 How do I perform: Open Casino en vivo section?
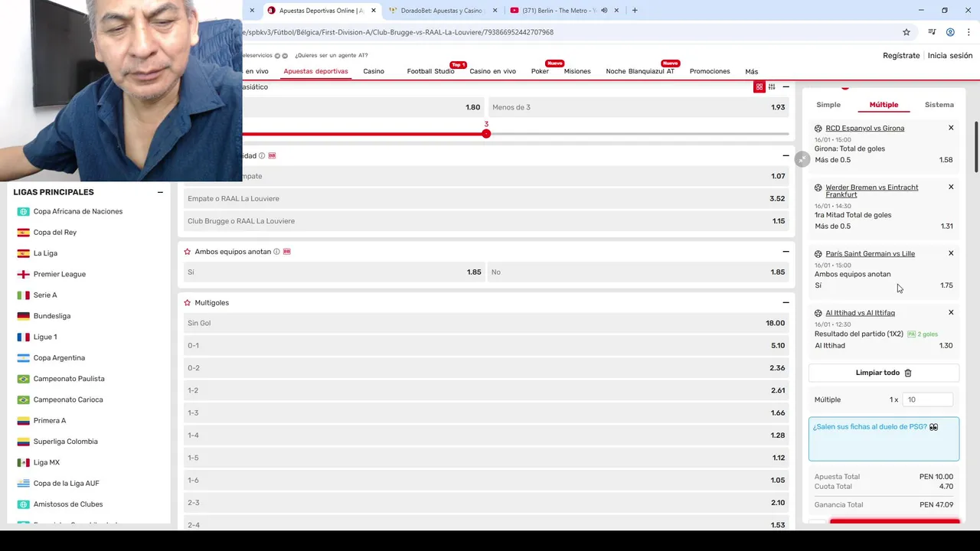click(492, 71)
